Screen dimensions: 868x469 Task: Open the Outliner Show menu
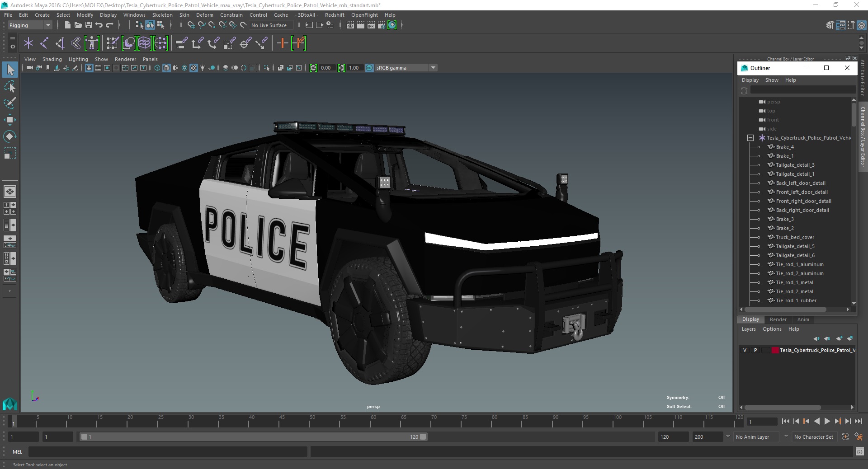pyautogui.click(x=772, y=80)
